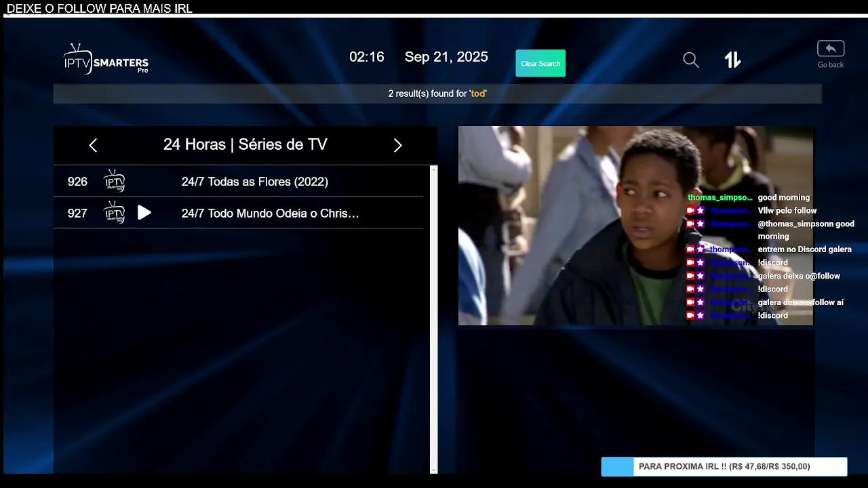The image size is (868, 488).
Task: Click channel logo icon on row 927
Action: point(115,213)
